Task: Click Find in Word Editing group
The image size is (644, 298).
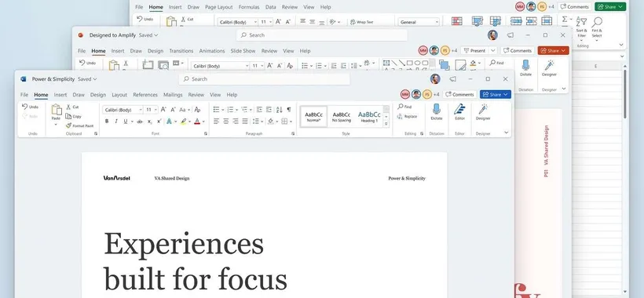Action: (x=404, y=107)
